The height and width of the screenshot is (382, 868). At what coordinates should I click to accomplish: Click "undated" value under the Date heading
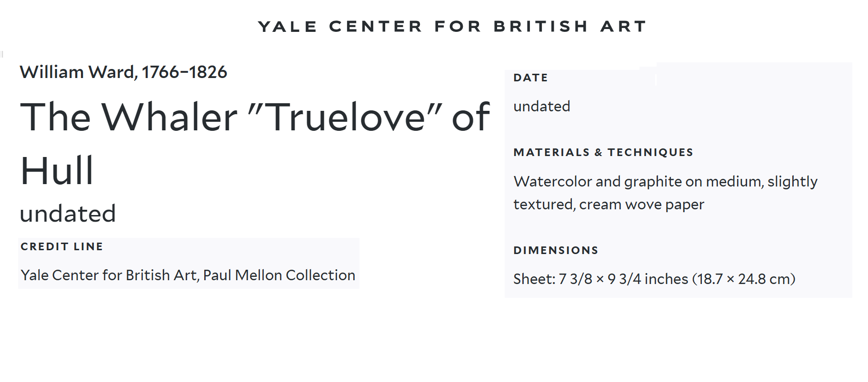[541, 106]
